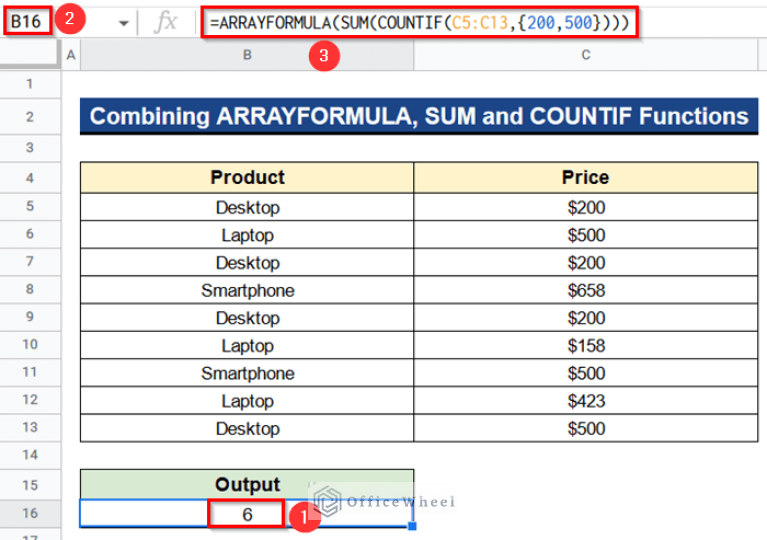Select row 12 header
The height and width of the screenshot is (540, 767).
tap(30, 400)
